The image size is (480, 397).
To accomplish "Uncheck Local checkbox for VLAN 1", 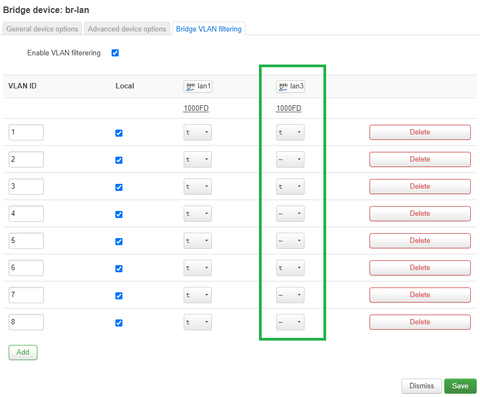I will click(x=119, y=133).
